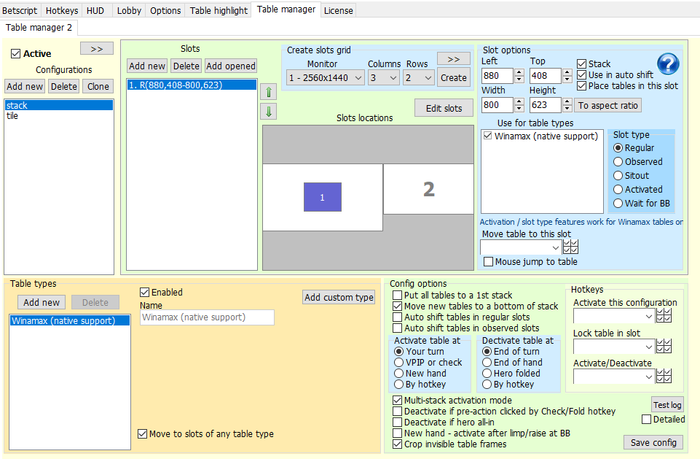Viewport: 700px width, 459px height.
Task: Click the Width input field
Action: pyautogui.click(x=497, y=105)
